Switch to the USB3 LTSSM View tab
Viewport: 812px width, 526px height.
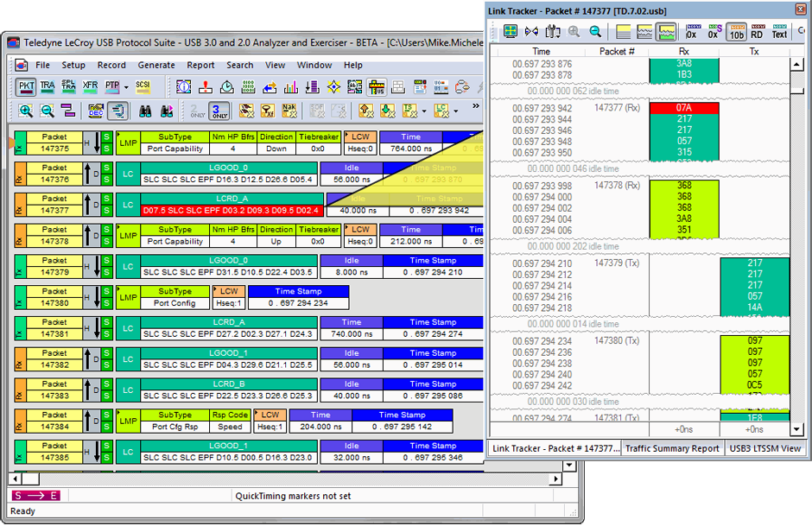click(x=764, y=448)
